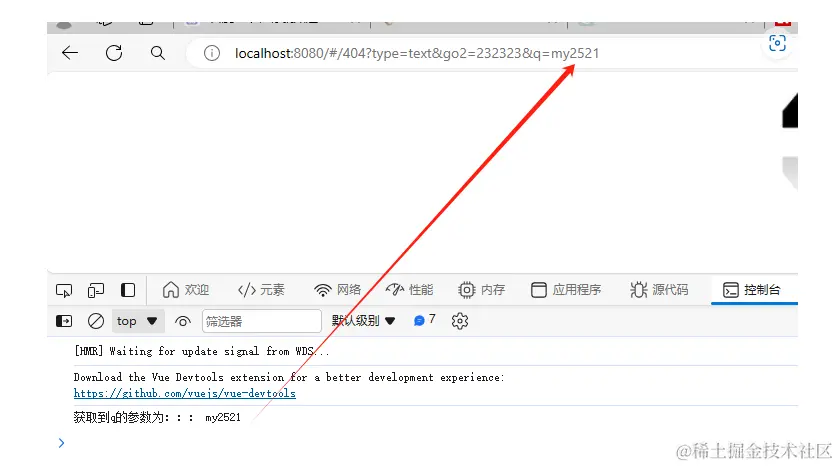This screenshot has height=467, width=839.
Task: Select the HMR waiting log message
Action: tap(201, 351)
